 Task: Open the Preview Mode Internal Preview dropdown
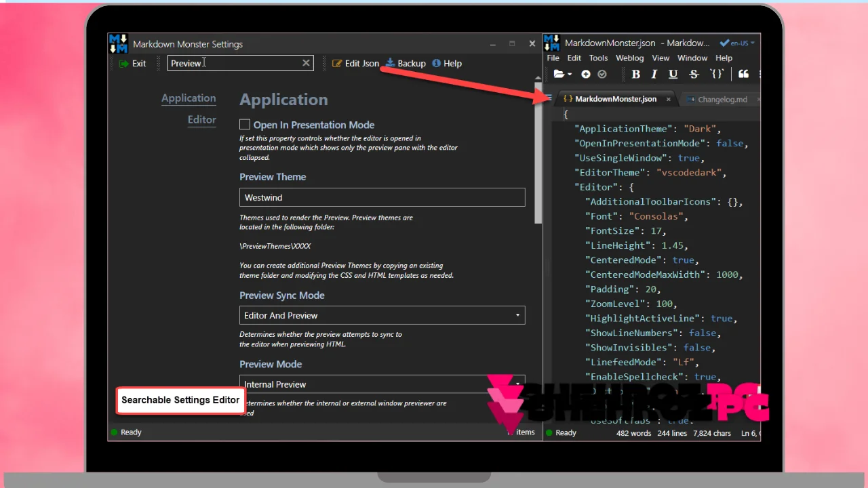382,384
